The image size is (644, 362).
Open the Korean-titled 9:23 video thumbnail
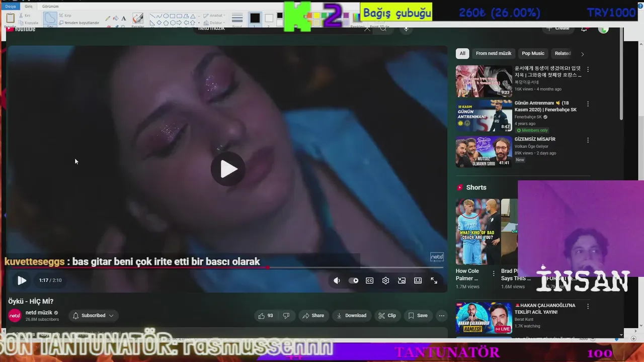(484, 81)
